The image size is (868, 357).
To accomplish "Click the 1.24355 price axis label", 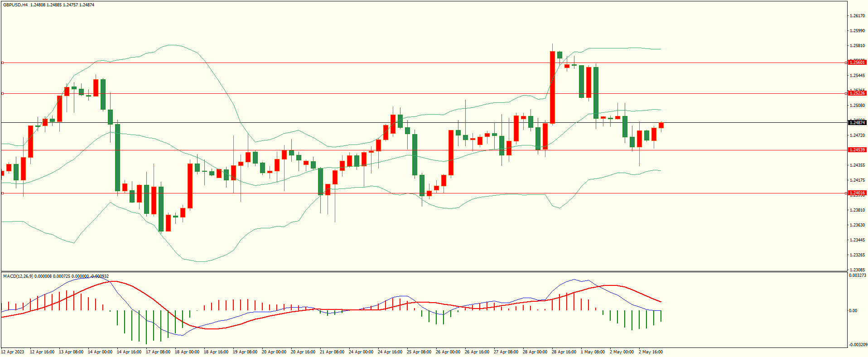I will (858, 165).
